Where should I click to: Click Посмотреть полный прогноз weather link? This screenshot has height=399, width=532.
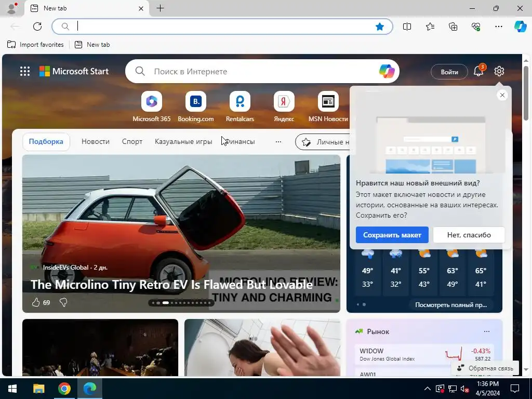coord(451,304)
